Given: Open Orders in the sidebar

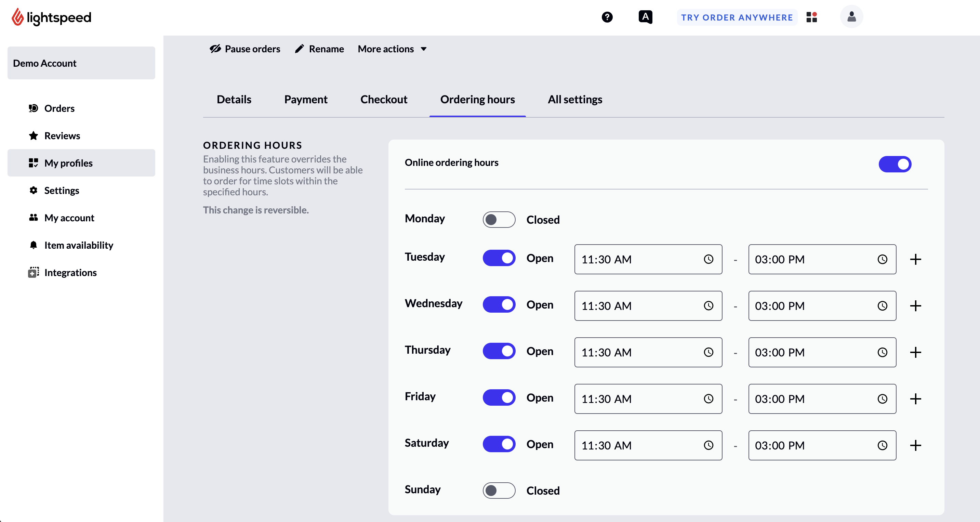Looking at the screenshot, I should pyautogui.click(x=81, y=108).
